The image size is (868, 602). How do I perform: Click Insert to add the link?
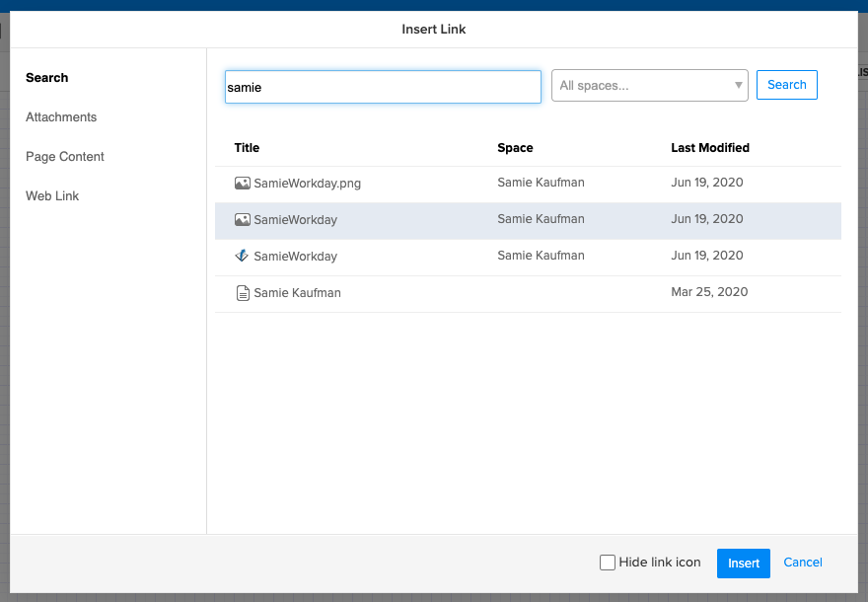click(x=743, y=563)
